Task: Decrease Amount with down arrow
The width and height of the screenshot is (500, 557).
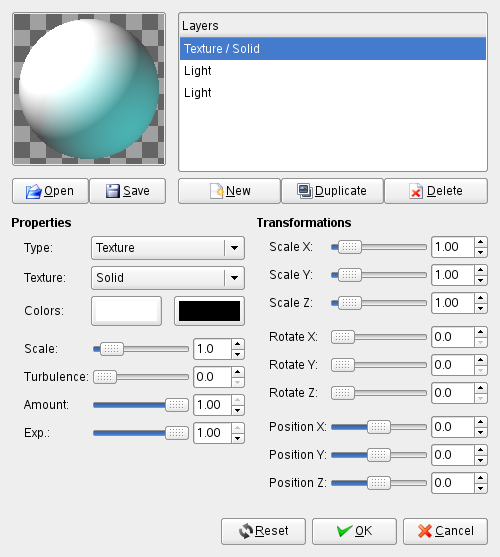Action: 238,410
